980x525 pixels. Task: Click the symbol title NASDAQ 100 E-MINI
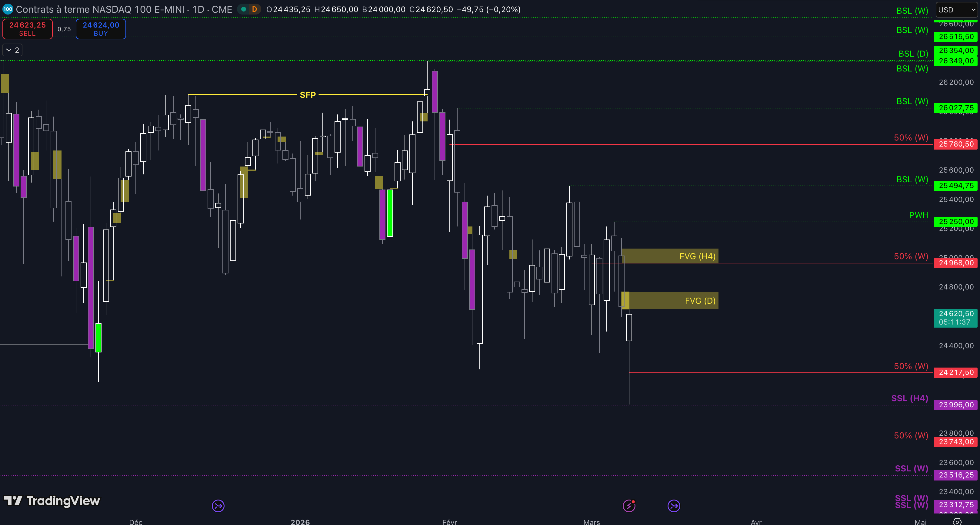click(124, 9)
